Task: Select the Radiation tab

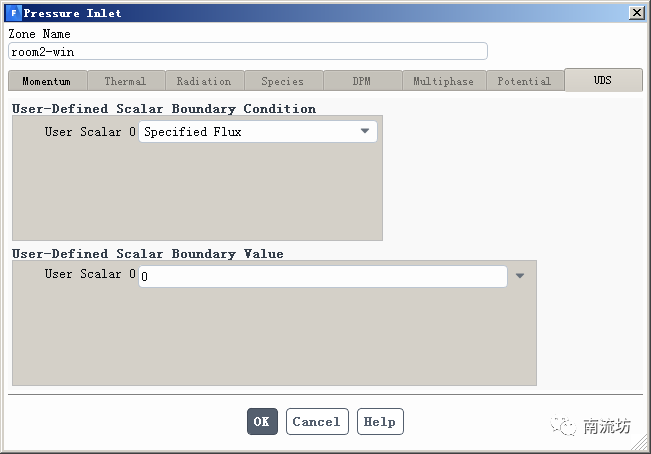Action: pos(203,81)
